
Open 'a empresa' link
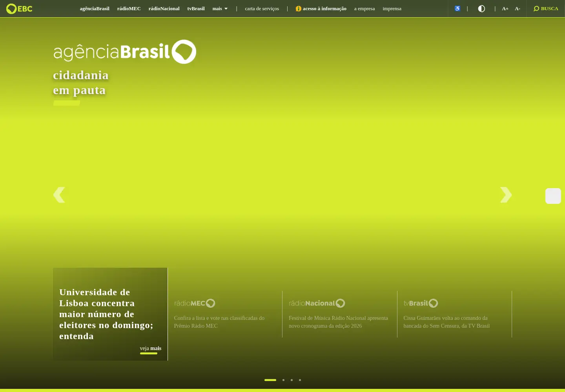coord(365,9)
